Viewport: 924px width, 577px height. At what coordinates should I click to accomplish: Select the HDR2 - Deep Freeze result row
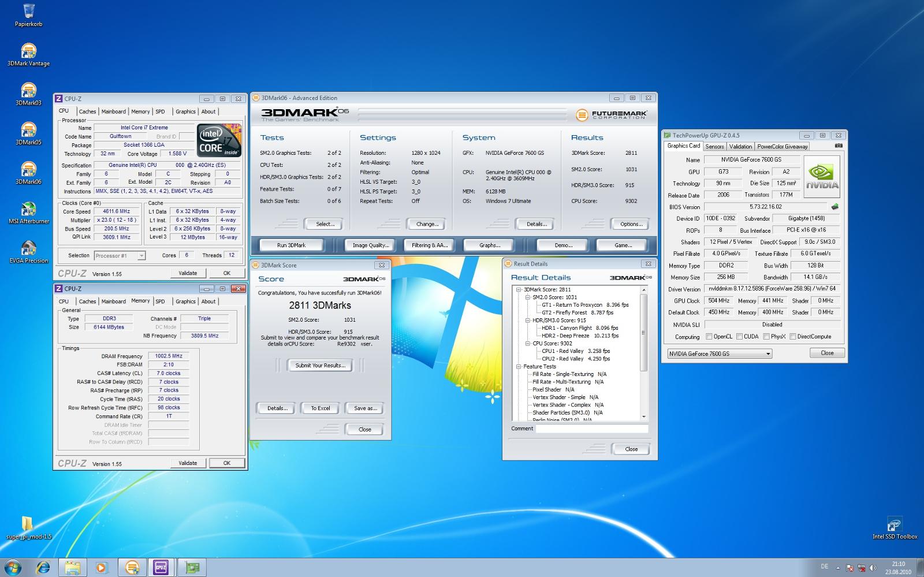click(x=580, y=336)
